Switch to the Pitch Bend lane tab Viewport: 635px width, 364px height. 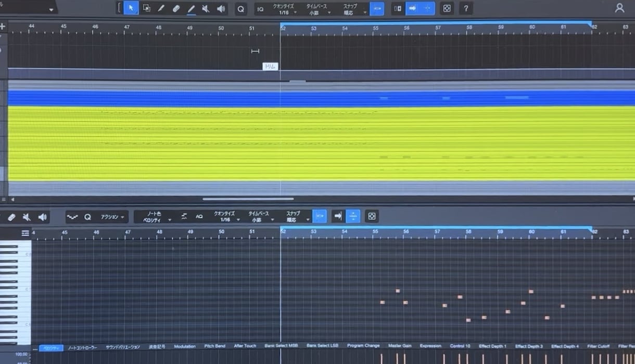(215, 346)
